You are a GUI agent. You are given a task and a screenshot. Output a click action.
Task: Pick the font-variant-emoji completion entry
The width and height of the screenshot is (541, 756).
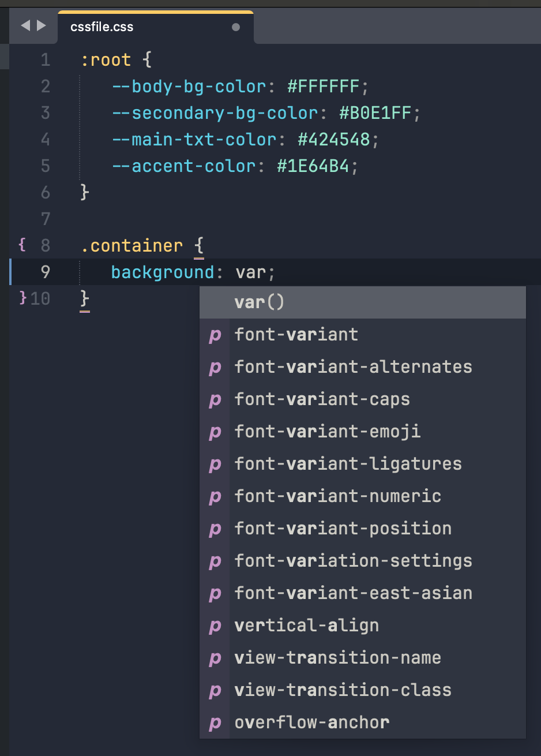pos(363,432)
